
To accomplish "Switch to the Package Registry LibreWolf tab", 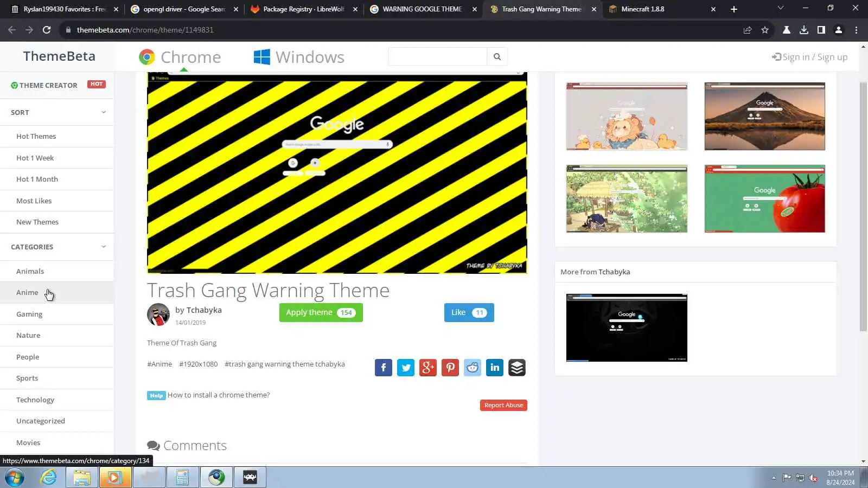I will point(304,9).
